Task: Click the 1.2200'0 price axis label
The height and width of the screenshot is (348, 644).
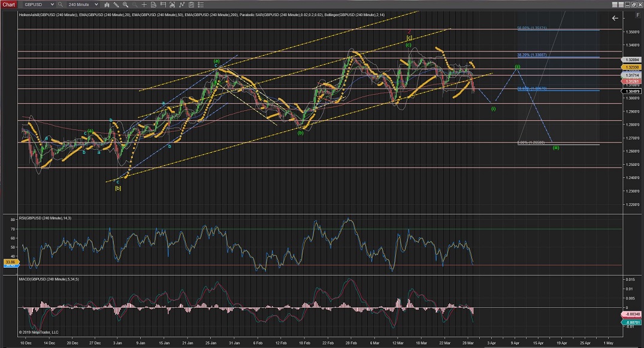Action: [x=633, y=205]
